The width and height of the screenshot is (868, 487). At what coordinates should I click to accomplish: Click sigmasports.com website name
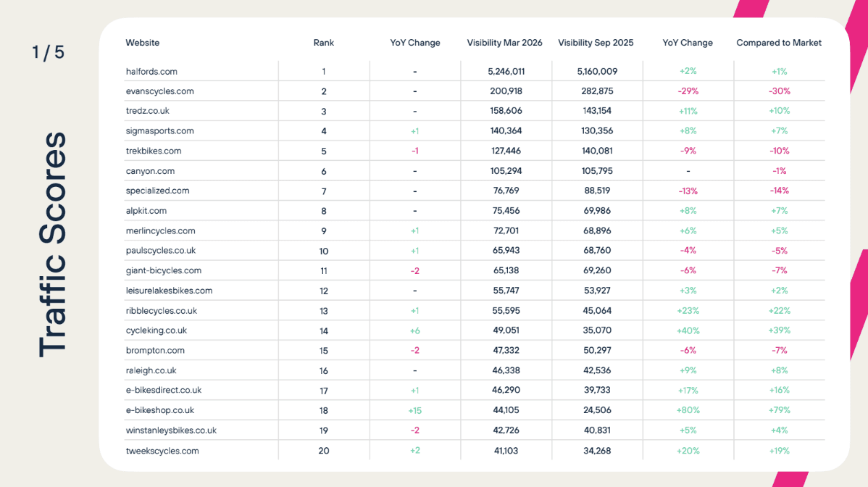tap(159, 131)
